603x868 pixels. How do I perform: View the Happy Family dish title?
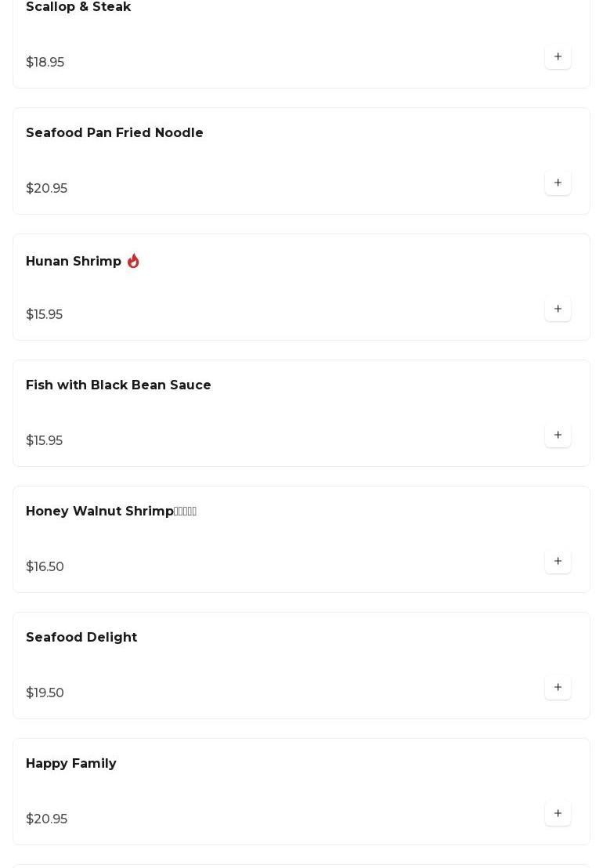[71, 764]
